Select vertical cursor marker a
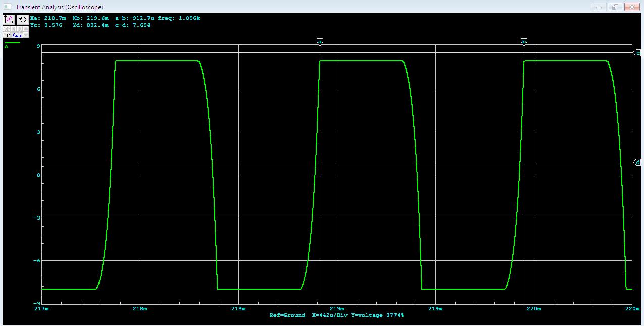 [320, 41]
